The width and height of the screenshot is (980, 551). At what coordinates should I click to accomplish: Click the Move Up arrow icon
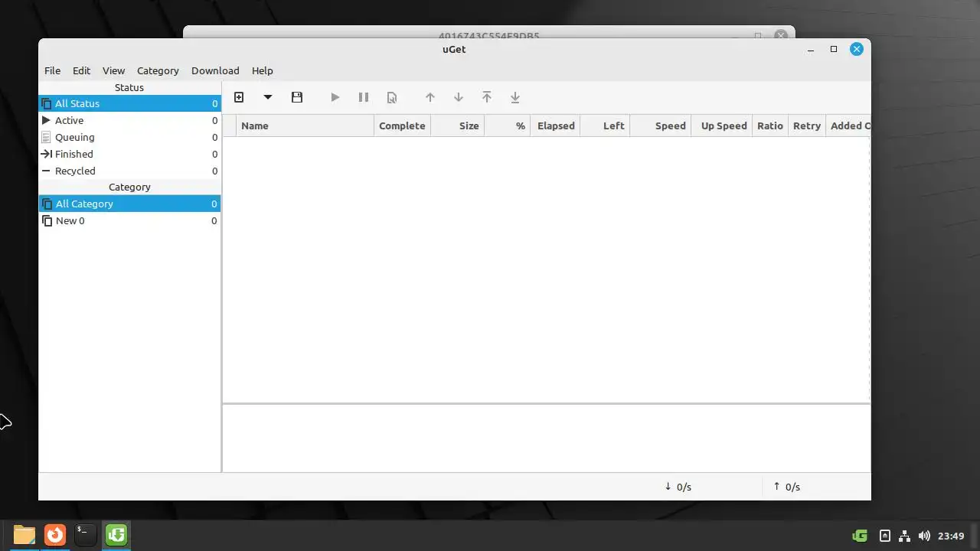(x=430, y=97)
